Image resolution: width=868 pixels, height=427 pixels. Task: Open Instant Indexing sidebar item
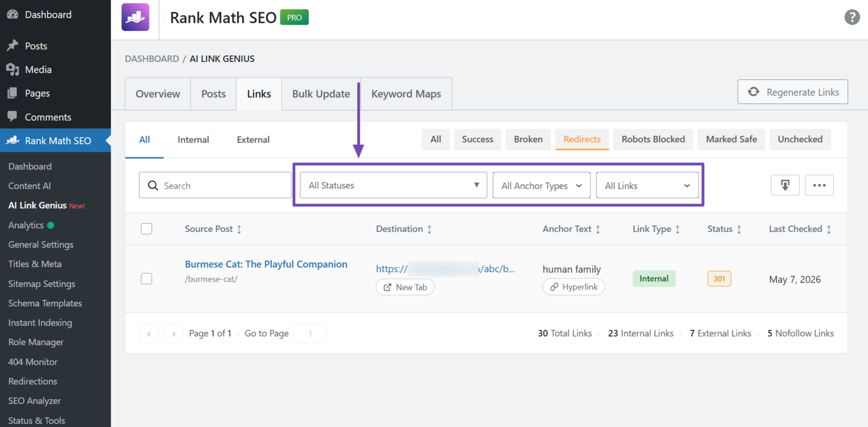(x=40, y=323)
